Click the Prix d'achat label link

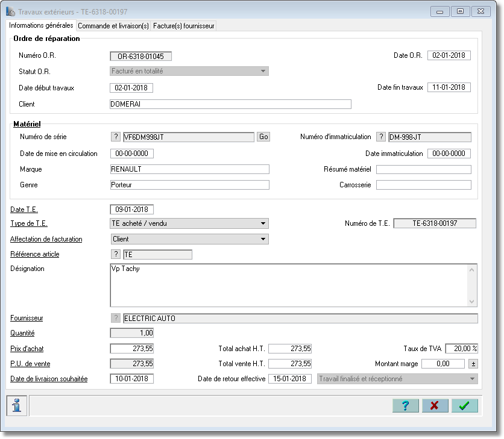tap(27, 349)
